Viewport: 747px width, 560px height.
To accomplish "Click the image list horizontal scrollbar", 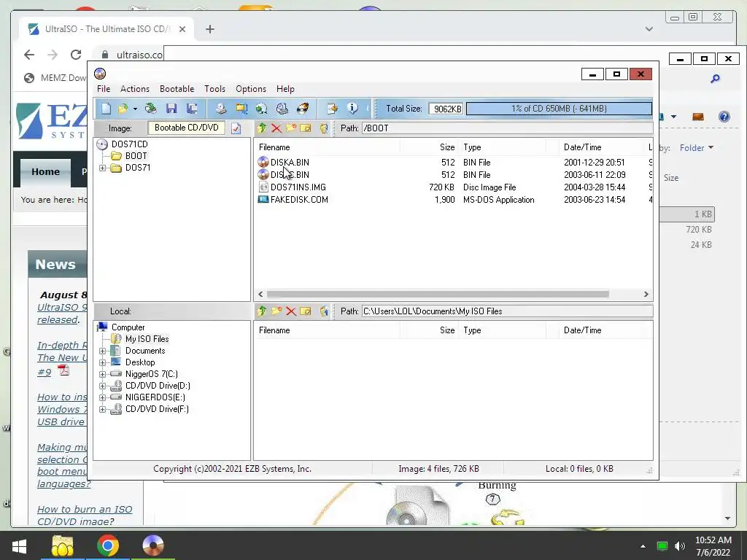I will (438, 295).
